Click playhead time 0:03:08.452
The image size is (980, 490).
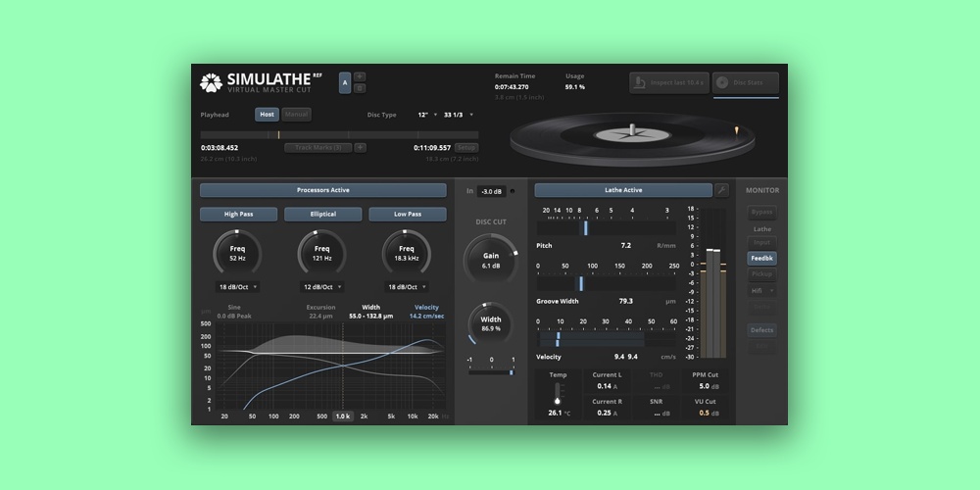point(220,148)
